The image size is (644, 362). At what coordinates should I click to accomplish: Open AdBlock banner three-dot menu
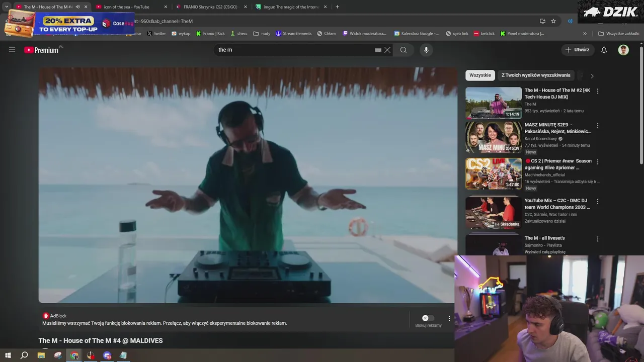point(449,318)
